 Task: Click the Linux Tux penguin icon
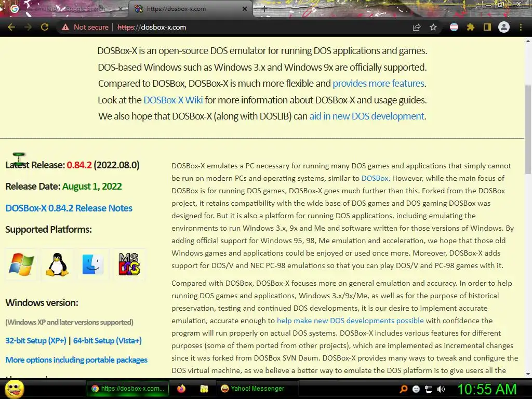[x=57, y=264]
